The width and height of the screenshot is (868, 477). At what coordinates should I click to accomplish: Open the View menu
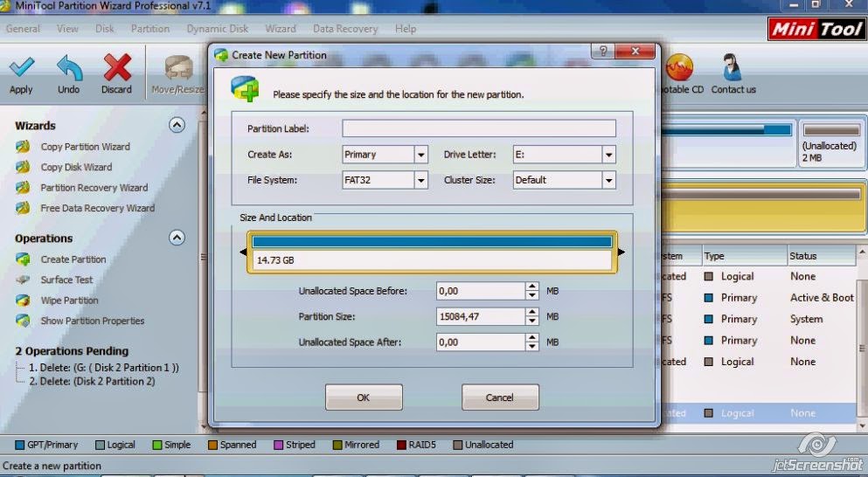(x=67, y=29)
